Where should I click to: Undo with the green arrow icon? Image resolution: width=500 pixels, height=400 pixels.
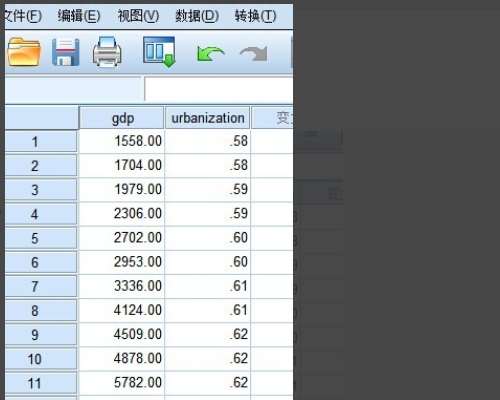211,54
